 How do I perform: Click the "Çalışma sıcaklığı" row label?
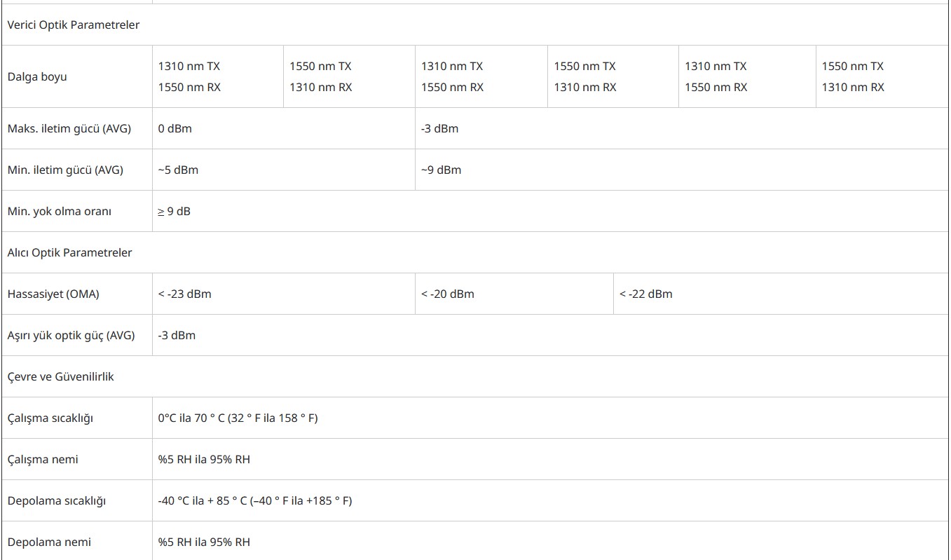(x=50, y=418)
